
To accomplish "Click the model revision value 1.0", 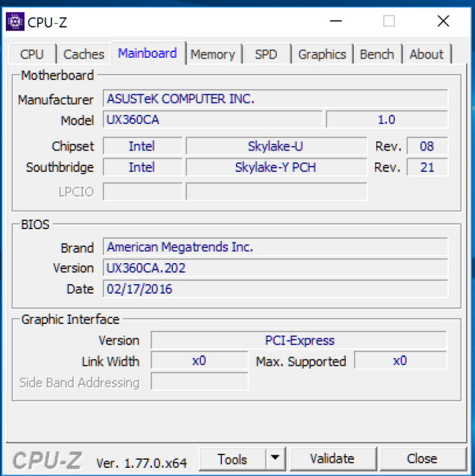I will (387, 119).
